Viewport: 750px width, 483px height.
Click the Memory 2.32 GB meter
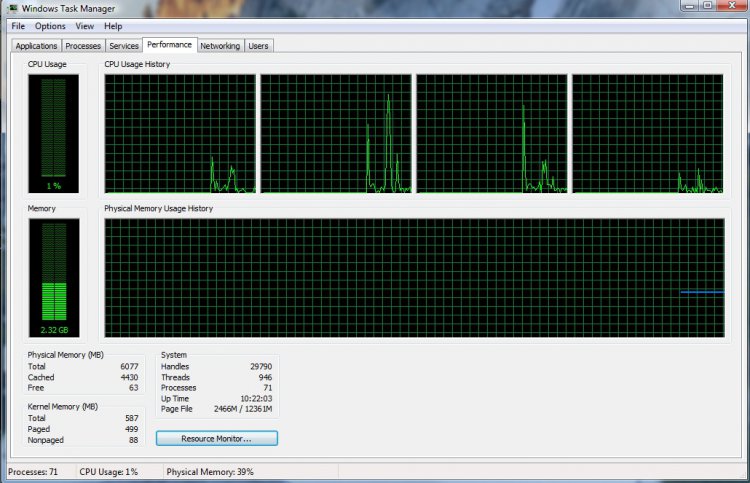(54, 278)
